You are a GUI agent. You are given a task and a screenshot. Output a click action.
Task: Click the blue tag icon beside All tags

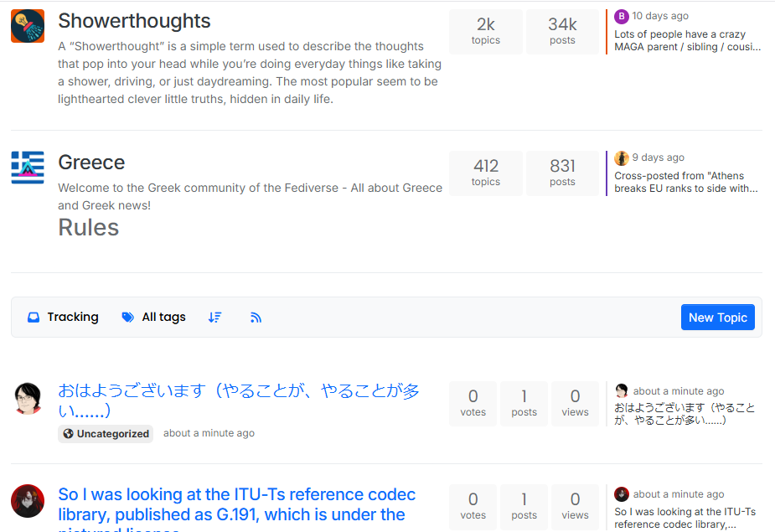pyautogui.click(x=127, y=317)
